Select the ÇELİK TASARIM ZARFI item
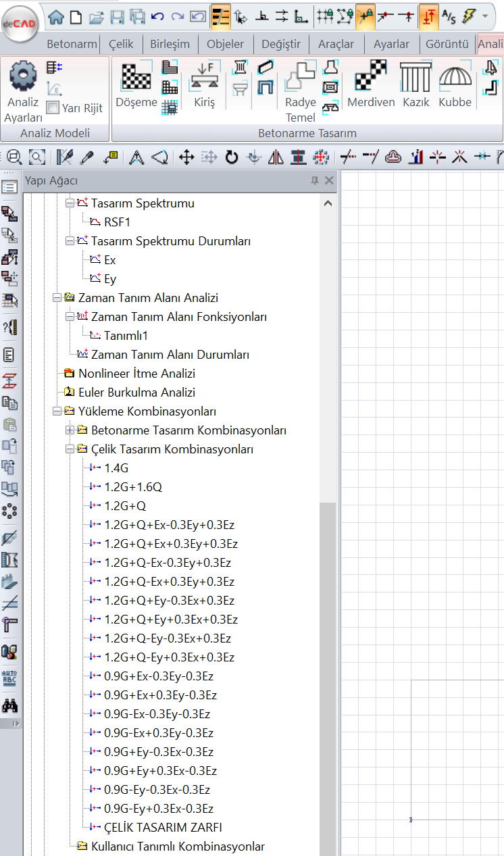504x856 pixels. (163, 827)
